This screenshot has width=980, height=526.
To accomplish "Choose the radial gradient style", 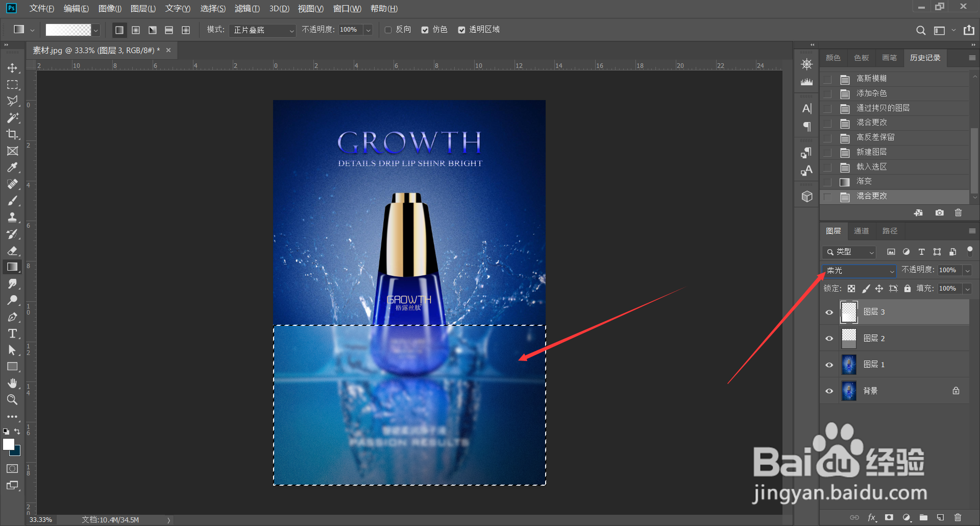I will coord(136,30).
